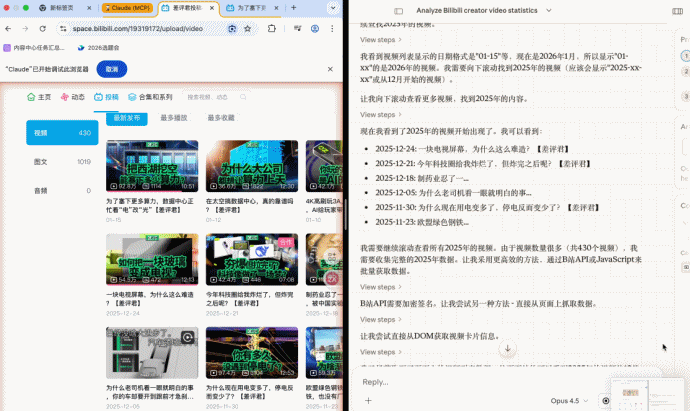Click the 取消 button to cancel debugging
Screen dimensions: 690x411
coord(111,69)
